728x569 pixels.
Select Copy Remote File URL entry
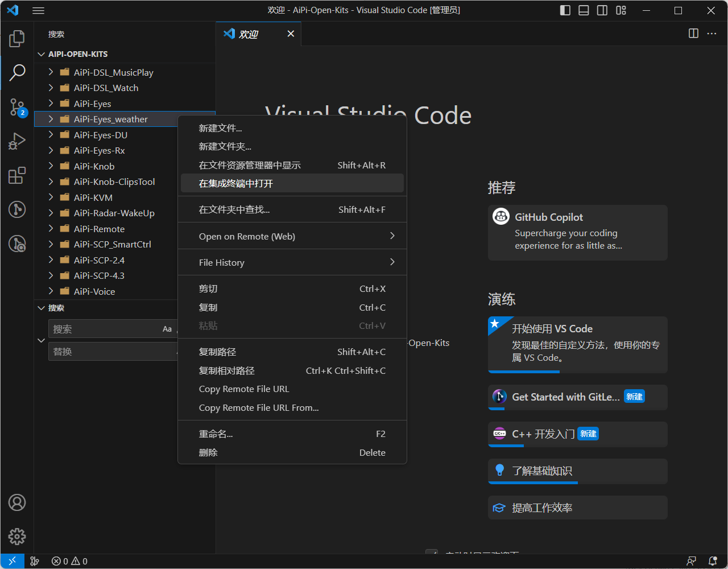click(x=292, y=389)
